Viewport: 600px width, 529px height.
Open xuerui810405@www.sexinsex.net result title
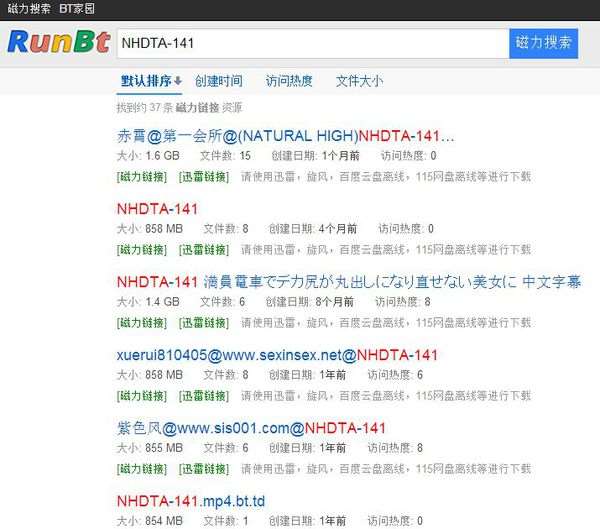point(277,355)
